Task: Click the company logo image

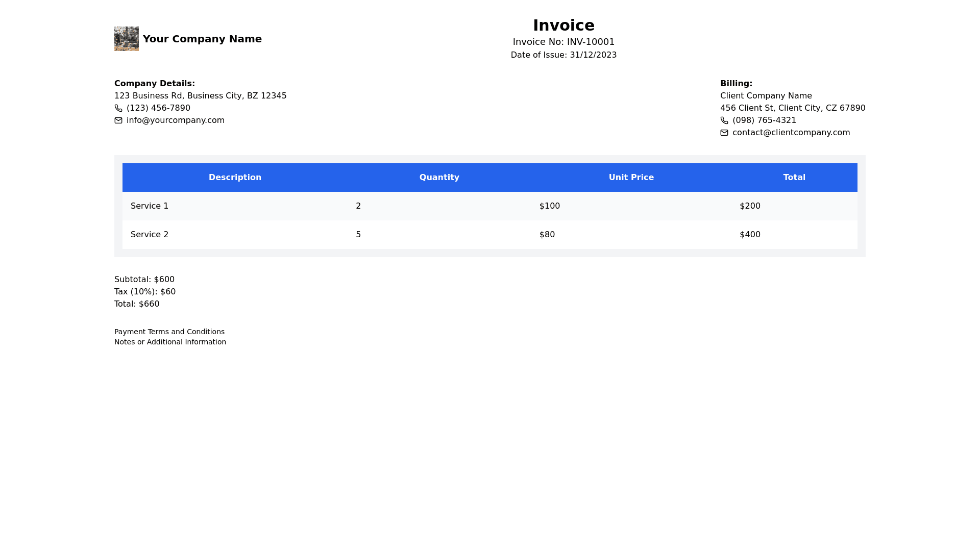Action: (126, 39)
